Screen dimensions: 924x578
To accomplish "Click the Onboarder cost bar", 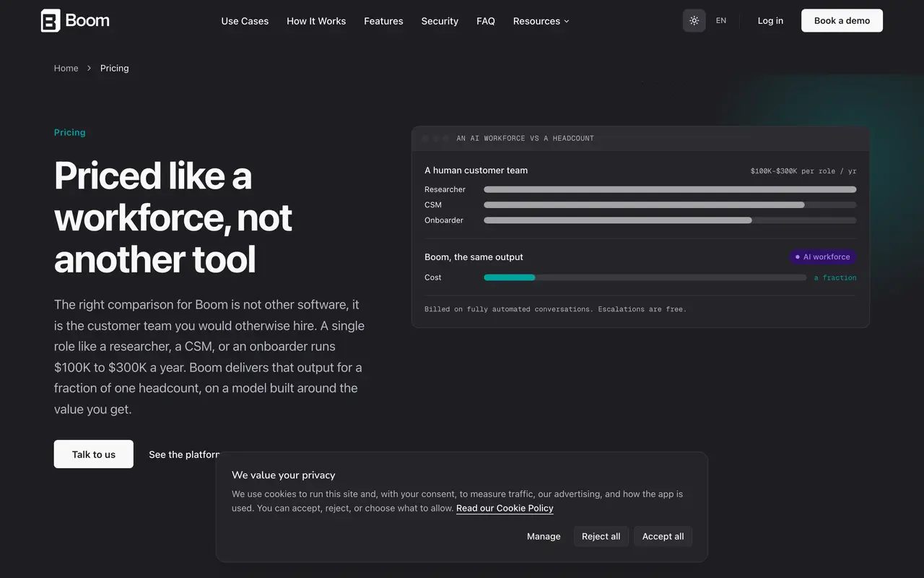I will 670,220.
